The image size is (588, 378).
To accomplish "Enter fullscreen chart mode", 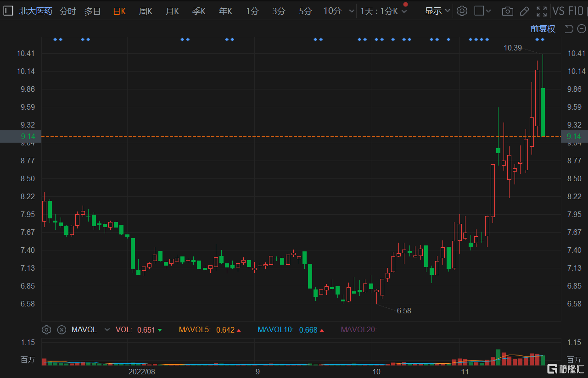I will (542, 11).
